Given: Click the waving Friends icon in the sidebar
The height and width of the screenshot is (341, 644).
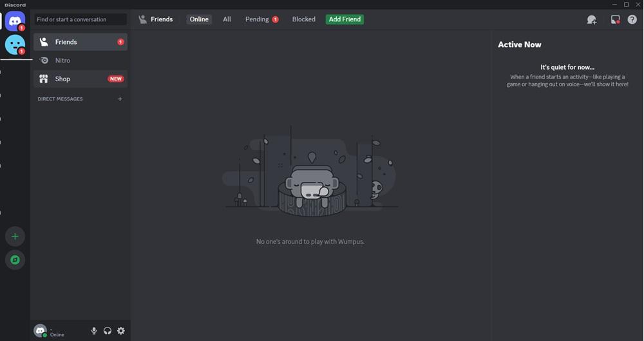Looking at the screenshot, I should click(44, 42).
